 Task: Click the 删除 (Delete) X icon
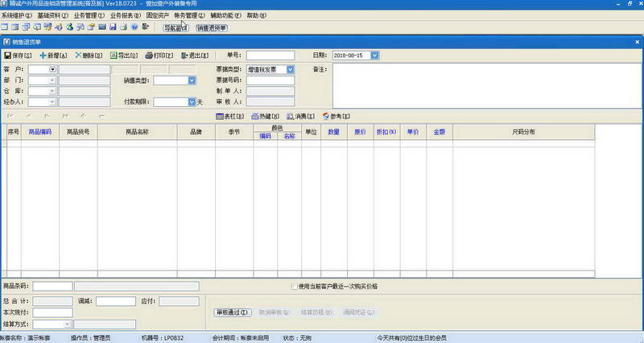(77, 56)
